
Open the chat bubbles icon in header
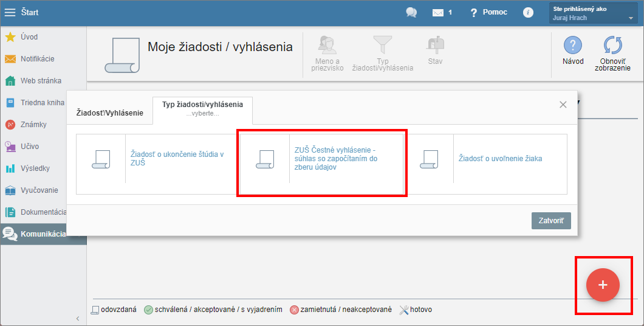click(411, 13)
